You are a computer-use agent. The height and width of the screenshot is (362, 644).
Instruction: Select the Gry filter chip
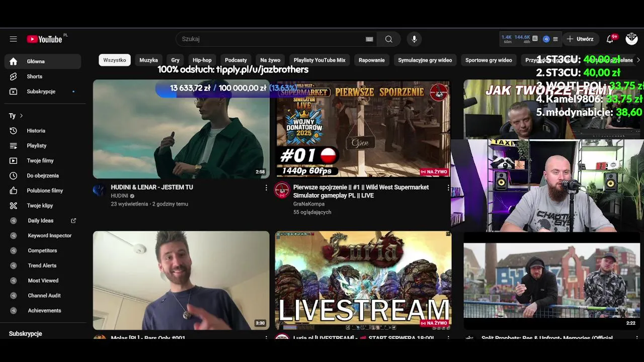[x=175, y=60]
